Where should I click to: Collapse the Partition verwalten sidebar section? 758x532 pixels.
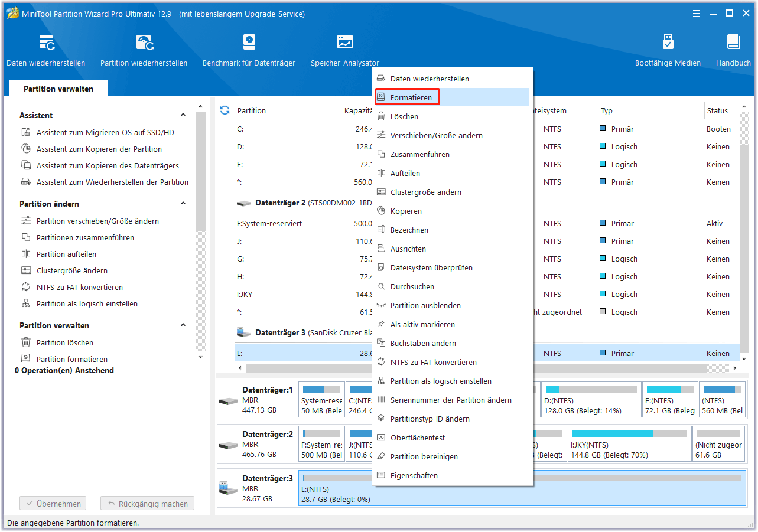click(x=183, y=325)
